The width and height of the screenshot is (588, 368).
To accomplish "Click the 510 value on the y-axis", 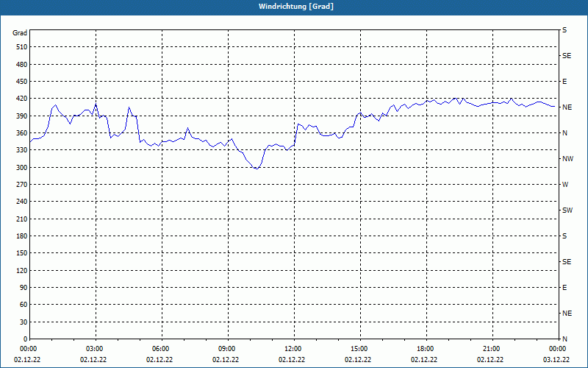I will pos(21,47).
